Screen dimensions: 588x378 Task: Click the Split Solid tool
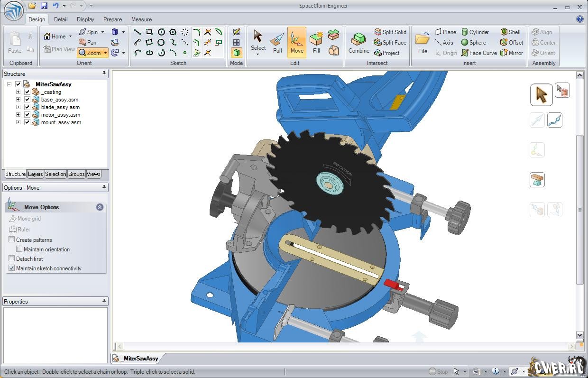pyautogui.click(x=390, y=32)
